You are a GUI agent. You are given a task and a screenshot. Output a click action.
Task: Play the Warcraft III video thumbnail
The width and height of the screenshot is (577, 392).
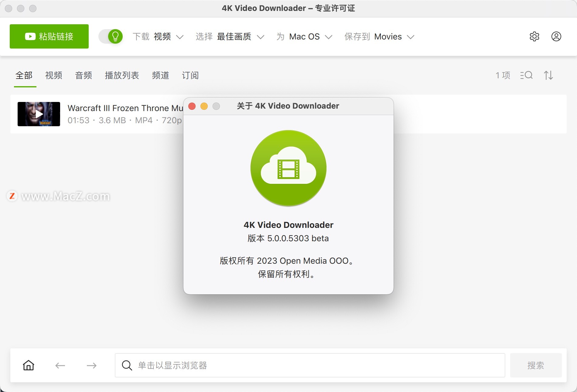click(39, 114)
